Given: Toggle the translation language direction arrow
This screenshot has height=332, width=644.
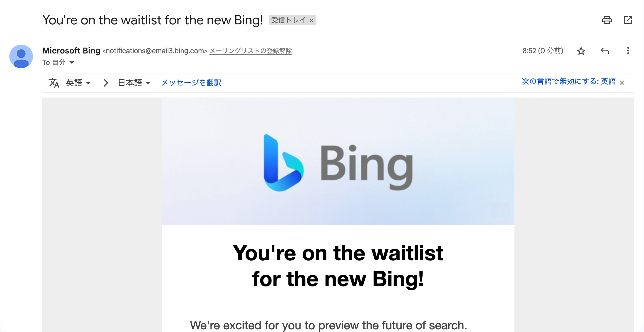Looking at the screenshot, I should click(x=104, y=82).
